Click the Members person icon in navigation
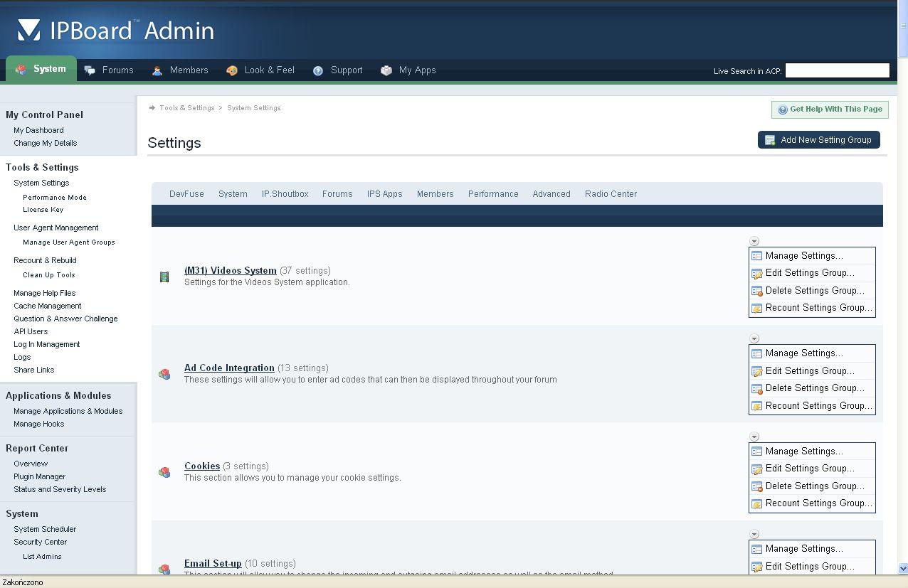This screenshot has height=588, width=908. tap(157, 70)
